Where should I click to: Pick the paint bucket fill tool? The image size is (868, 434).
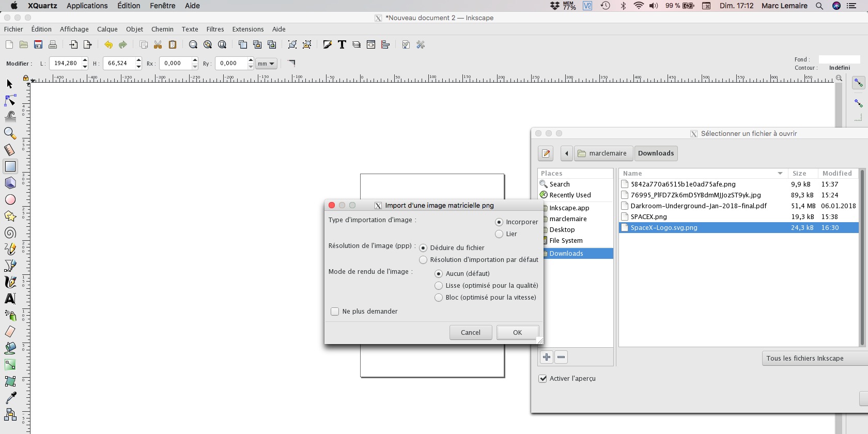pos(10,348)
